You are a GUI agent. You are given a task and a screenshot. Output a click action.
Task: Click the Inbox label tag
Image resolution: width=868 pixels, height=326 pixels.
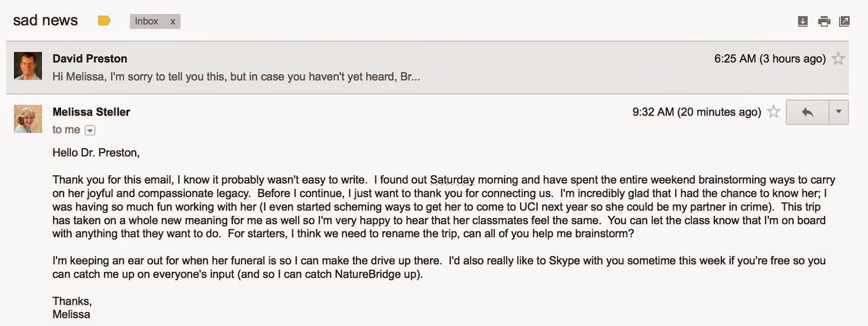coord(146,21)
